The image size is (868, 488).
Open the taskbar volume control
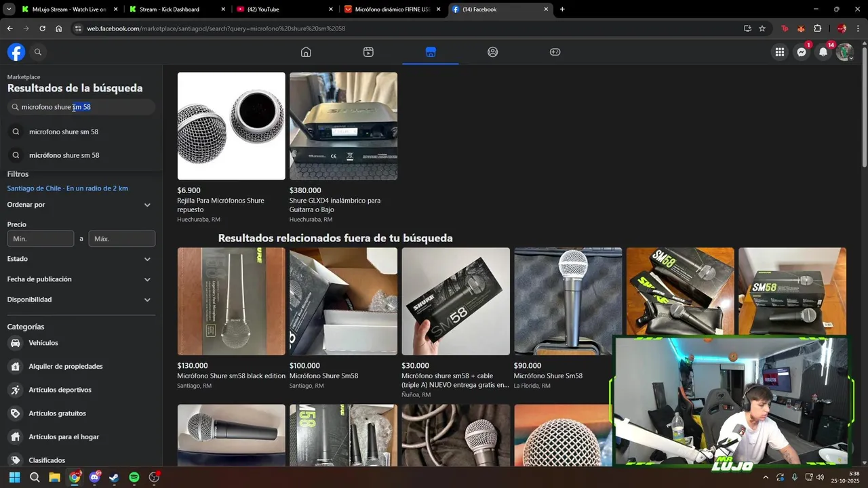(819, 477)
